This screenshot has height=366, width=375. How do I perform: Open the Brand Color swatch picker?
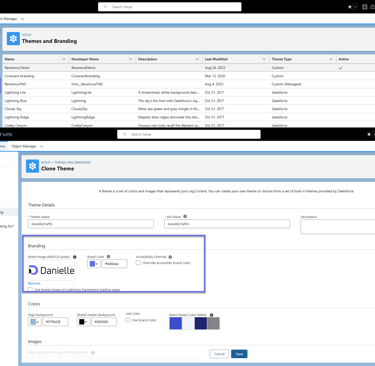pos(94,264)
